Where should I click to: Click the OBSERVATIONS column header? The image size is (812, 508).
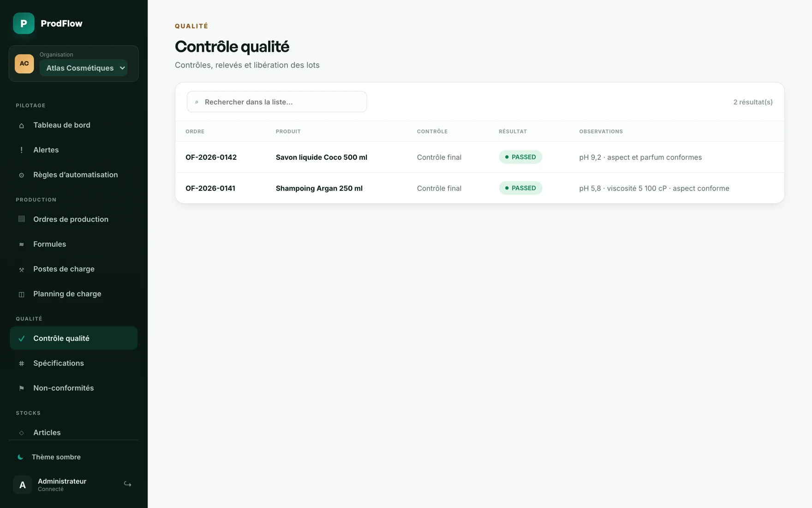601,132
